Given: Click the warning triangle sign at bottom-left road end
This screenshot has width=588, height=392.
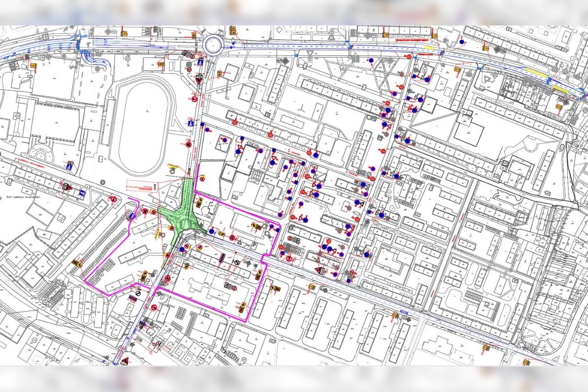Looking at the screenshot, I should (x=124, y=361).
